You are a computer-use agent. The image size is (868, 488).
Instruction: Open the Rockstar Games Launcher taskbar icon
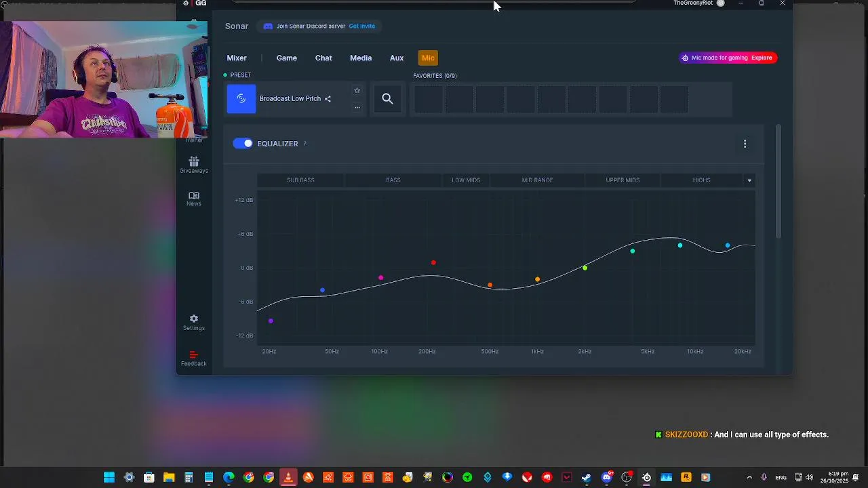click(686, 478)
